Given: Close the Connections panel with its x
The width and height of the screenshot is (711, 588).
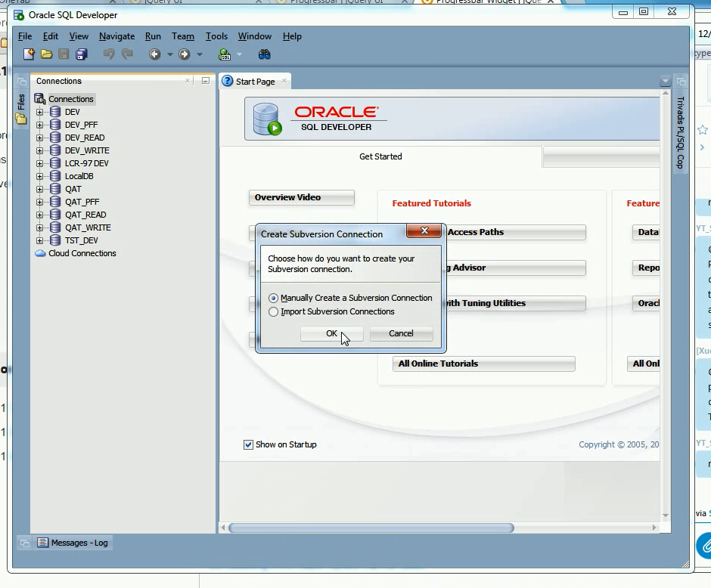Looking at the screenshot, I should click(188, 81).
